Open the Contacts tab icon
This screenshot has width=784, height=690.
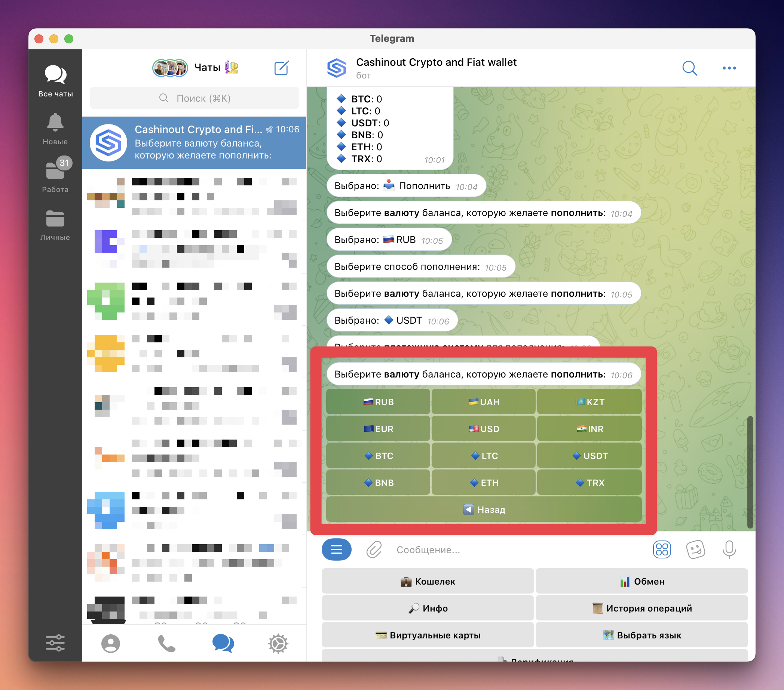click(x=110, y=643)
